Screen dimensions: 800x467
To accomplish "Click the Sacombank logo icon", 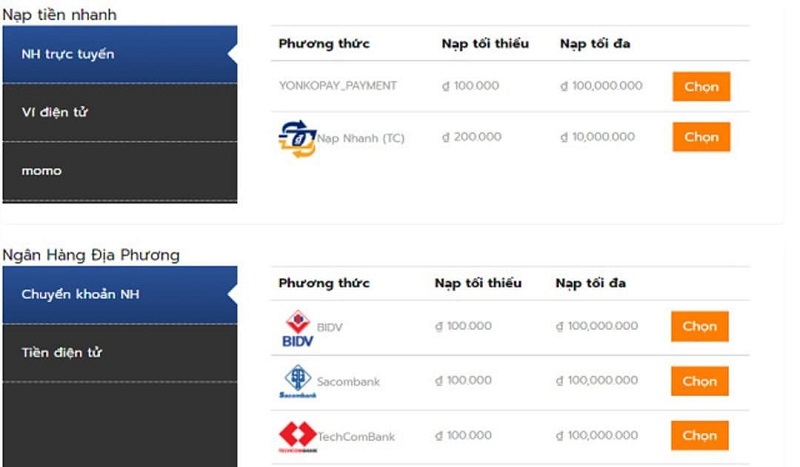I will [297, 381].
